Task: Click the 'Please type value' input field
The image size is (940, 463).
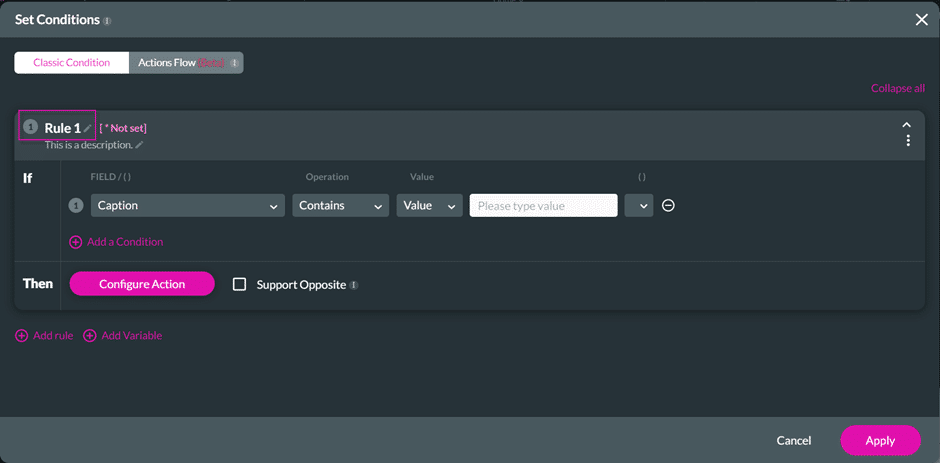Action: click(x=543, y=206)
